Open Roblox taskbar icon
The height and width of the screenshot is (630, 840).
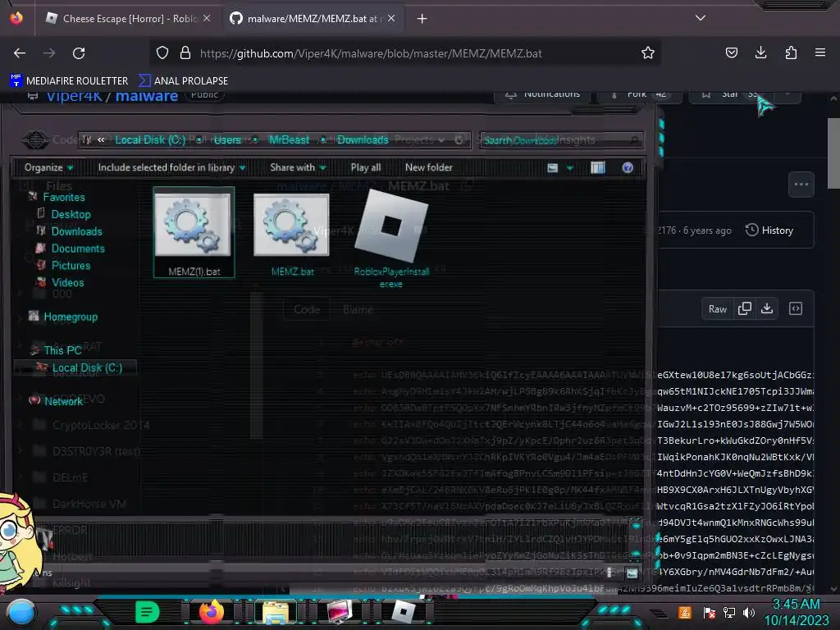click(x=404, y=612)
